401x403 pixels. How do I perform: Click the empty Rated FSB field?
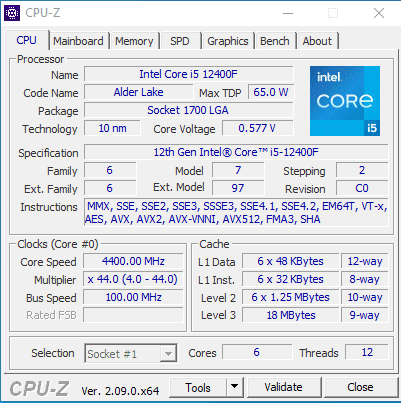coord(133,315)
